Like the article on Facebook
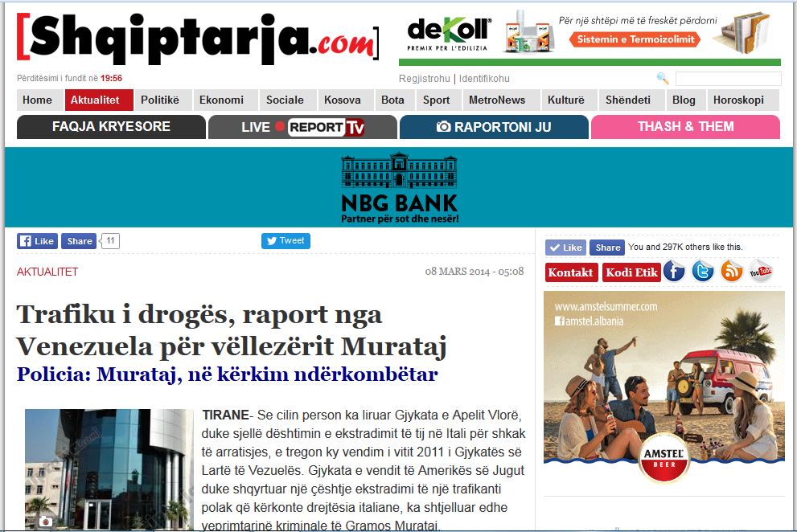This screenshot has width=797, height=532. tap(37, 241)
